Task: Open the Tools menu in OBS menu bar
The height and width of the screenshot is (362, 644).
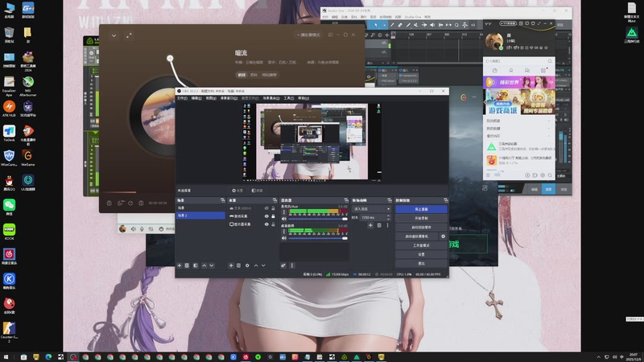Action: 289,98
